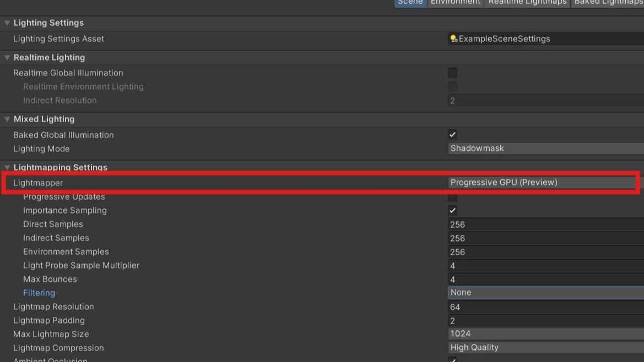Disable Baked Global Illumination
This screenshot has height=362, width=644.
(452, 134)
